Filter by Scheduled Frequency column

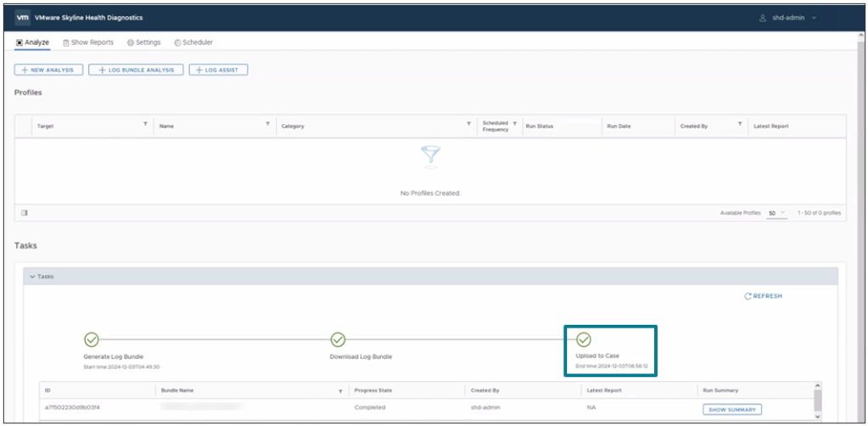point(514,124)
